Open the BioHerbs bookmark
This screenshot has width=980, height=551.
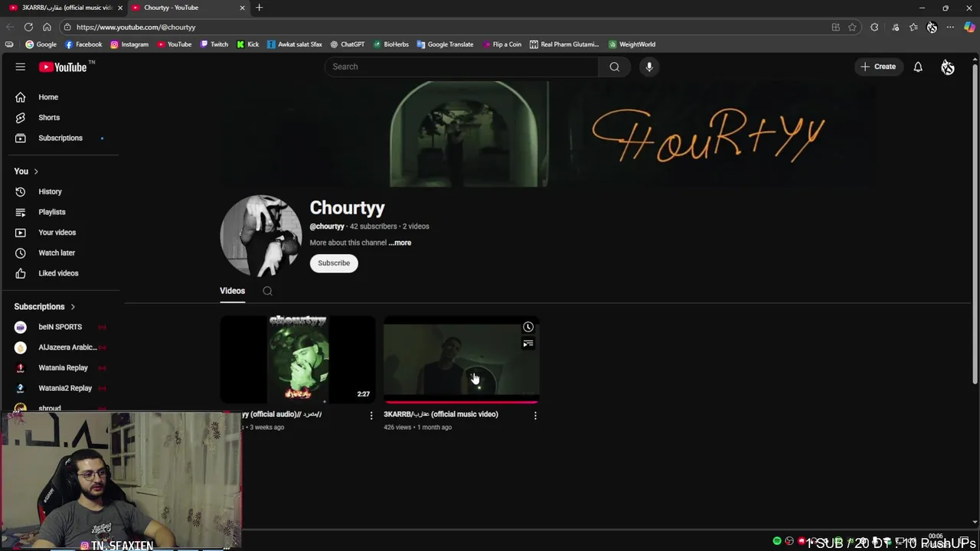[x=391, y=44]
